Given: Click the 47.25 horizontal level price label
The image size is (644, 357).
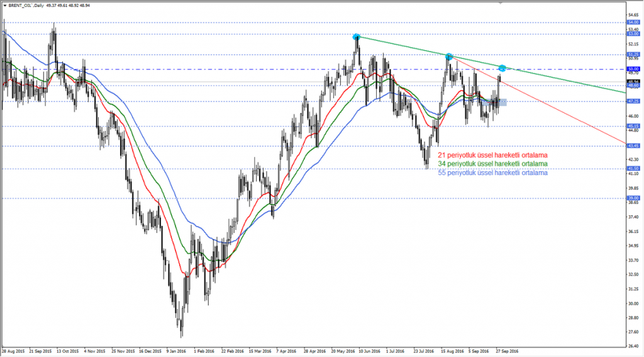Looking at the screenshot, I should pyautogui.click(x=633, y=101).
